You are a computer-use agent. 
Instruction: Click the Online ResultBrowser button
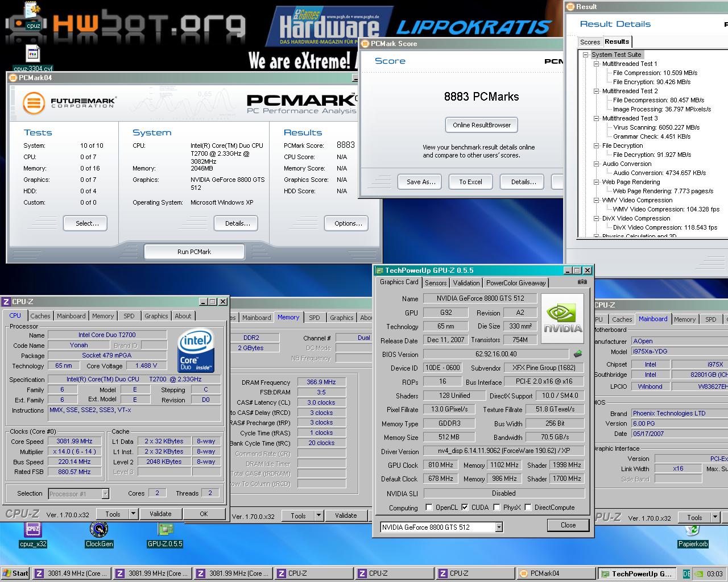coord(482,125)
